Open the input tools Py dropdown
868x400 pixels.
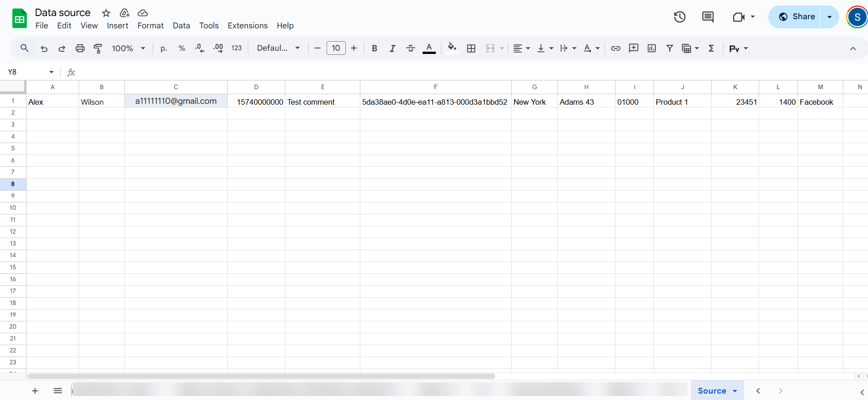pyautogui.click(x=739, y=48)
